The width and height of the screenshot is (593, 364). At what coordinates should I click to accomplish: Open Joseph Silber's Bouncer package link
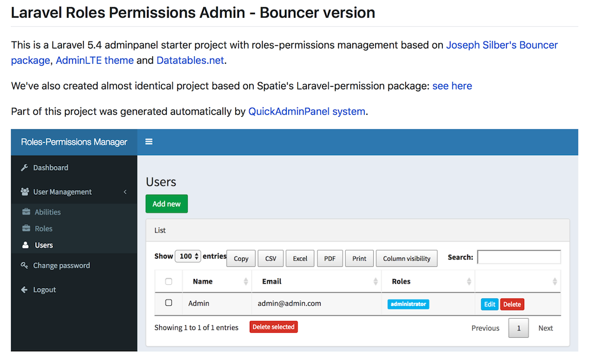coord(502,45)
